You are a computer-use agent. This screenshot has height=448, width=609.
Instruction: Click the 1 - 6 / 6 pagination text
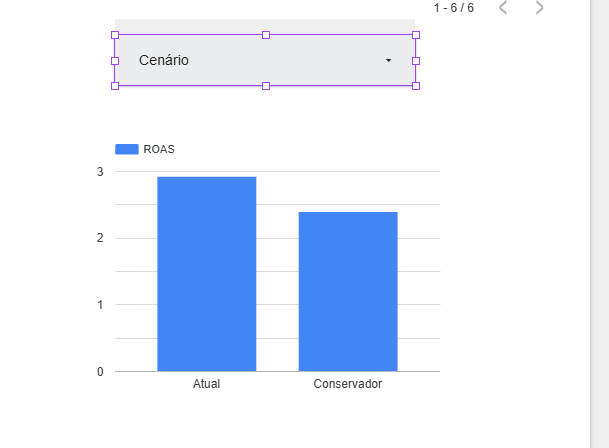454,8
